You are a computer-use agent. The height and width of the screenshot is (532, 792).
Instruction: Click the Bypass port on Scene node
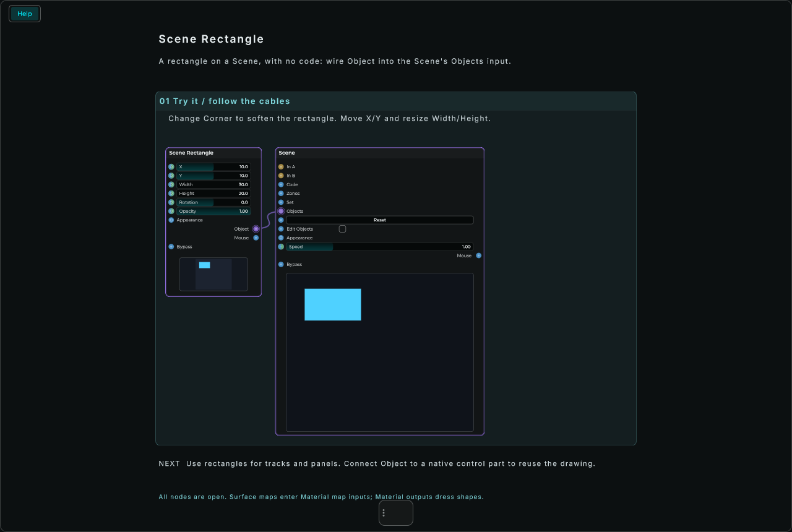[281, 265]
